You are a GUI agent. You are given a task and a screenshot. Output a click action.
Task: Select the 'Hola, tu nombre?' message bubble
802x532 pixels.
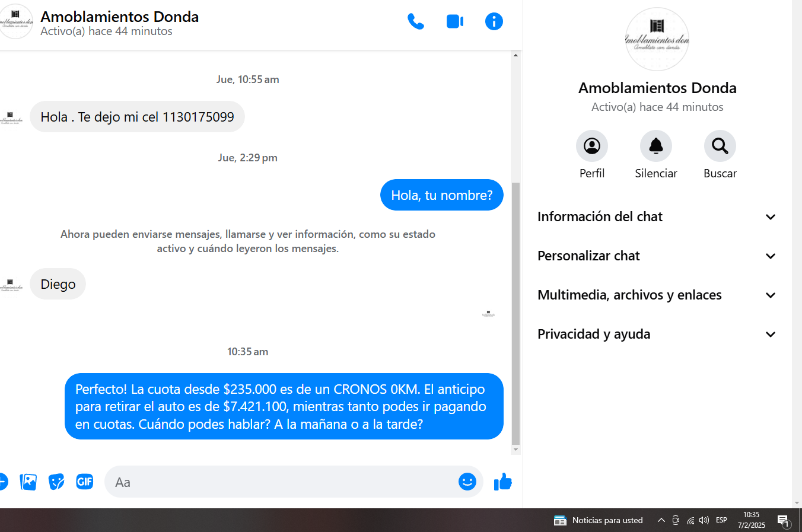[442, 195]
